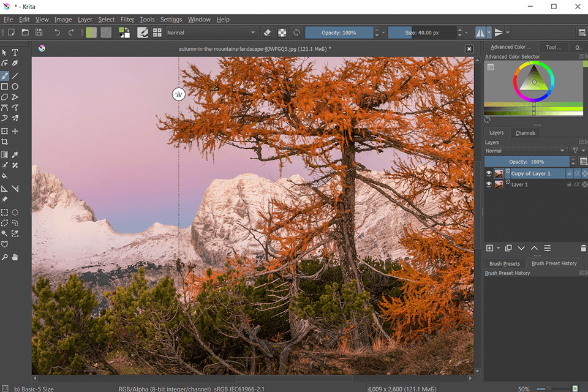Switch to the Channels tab

(x=525, y=133)
